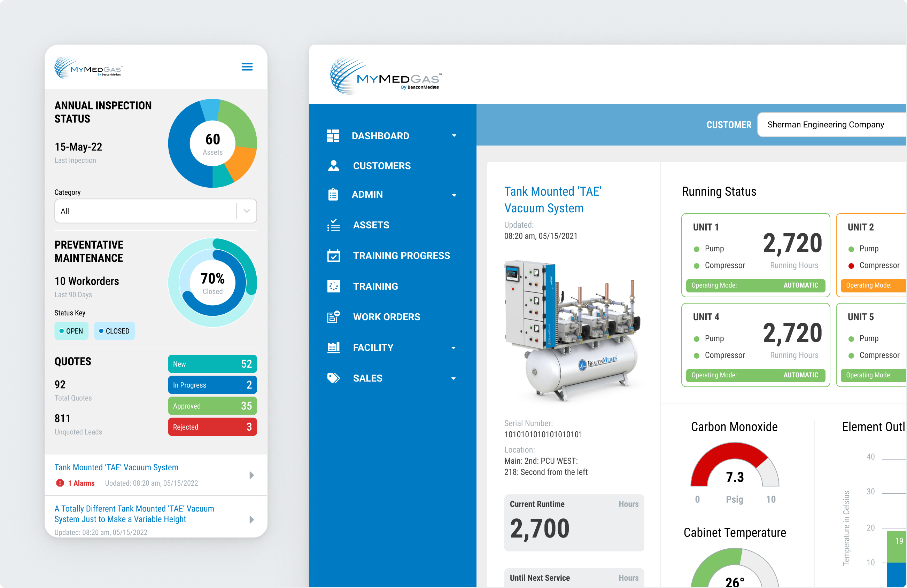Image resolution: width=907 pixels, height=588 pixels.
Task: Click the red Rejected quotes bar
Action: pos(212,427)
